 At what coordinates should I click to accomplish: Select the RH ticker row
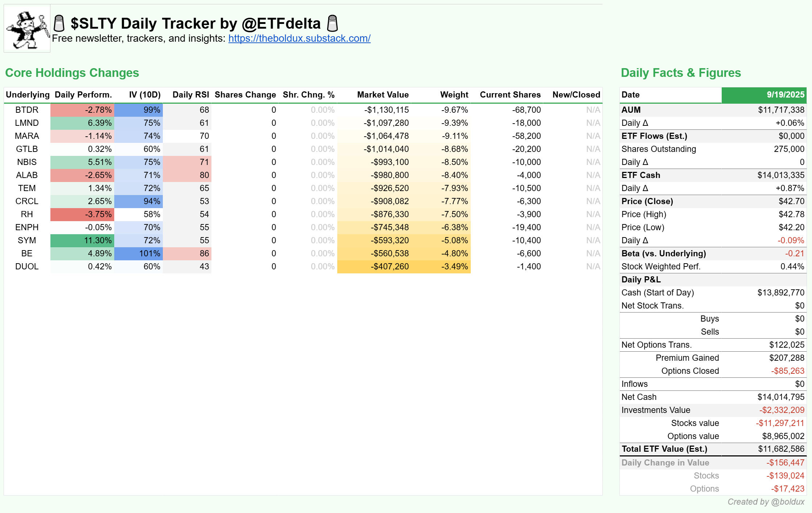click(26, 214)
